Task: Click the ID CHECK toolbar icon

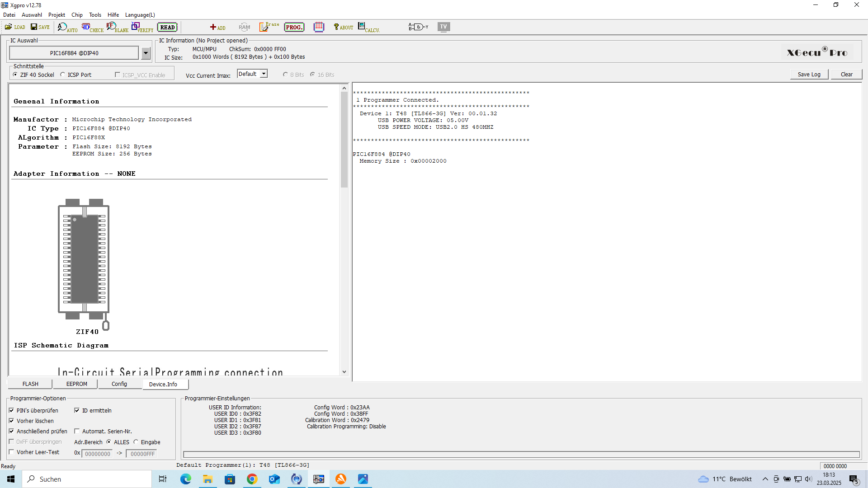Action: click(x=92, y=28)
